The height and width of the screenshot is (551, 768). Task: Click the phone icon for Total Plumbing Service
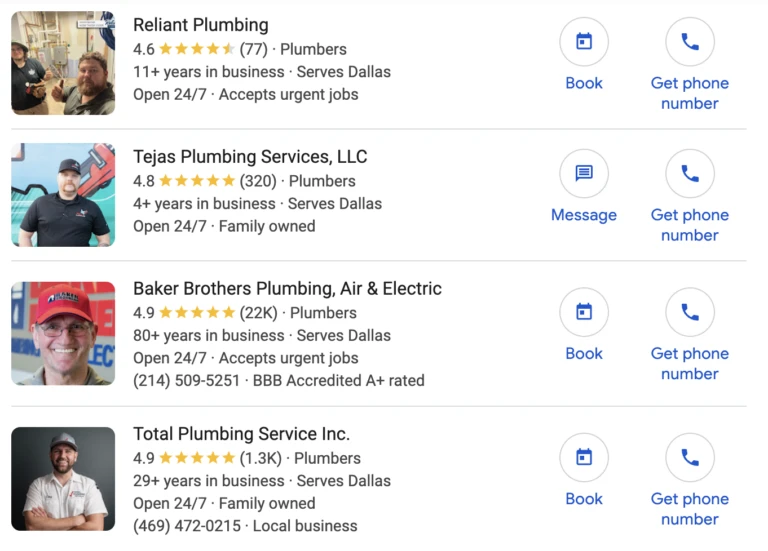(690, 458)
